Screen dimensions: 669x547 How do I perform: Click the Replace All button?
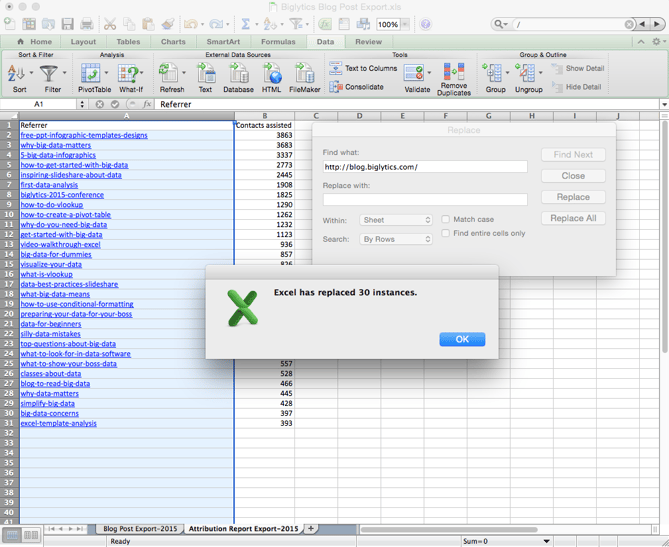point(573,218)
